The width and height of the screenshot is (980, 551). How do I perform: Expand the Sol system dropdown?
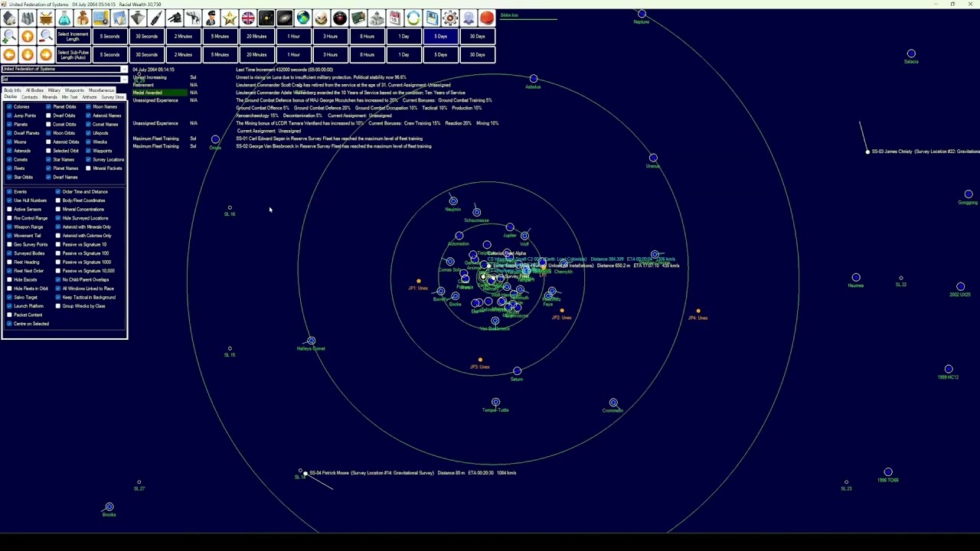(x=64, y=79)
